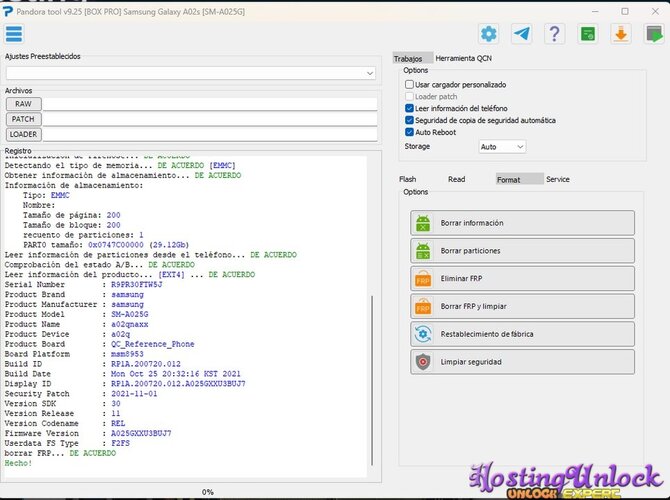Image resolution: width=670 pixels, height=500 pixels.
Task: Switch to the Herramienta QCN tab
Action: click(x=464, y=58)
